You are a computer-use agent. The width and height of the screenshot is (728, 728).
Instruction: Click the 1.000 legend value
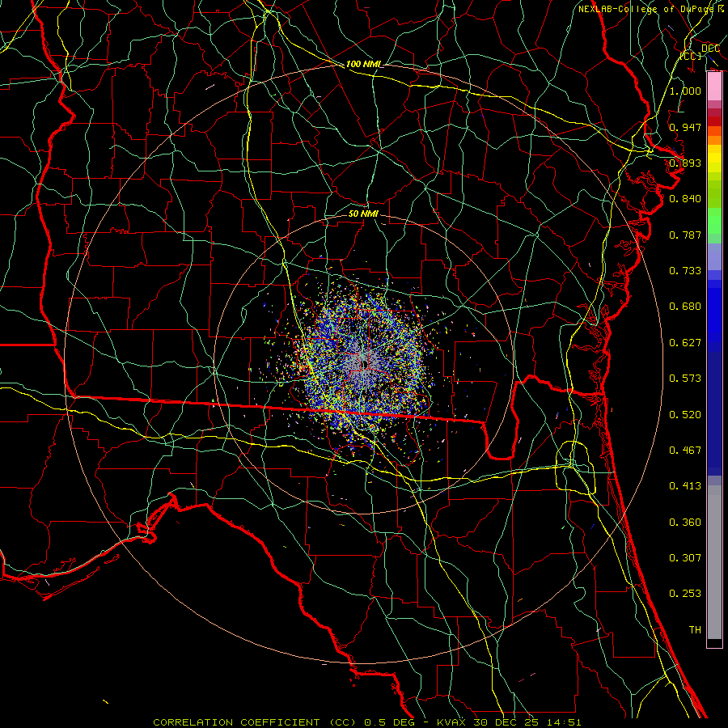685,91
